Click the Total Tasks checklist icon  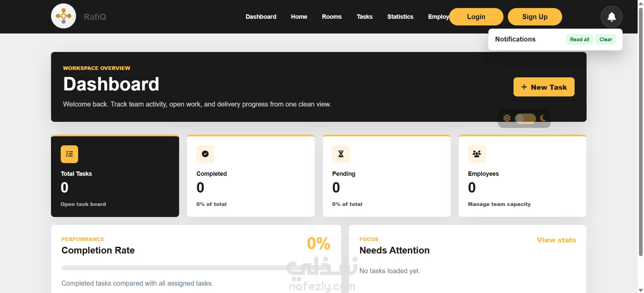[x=69, y=154]
